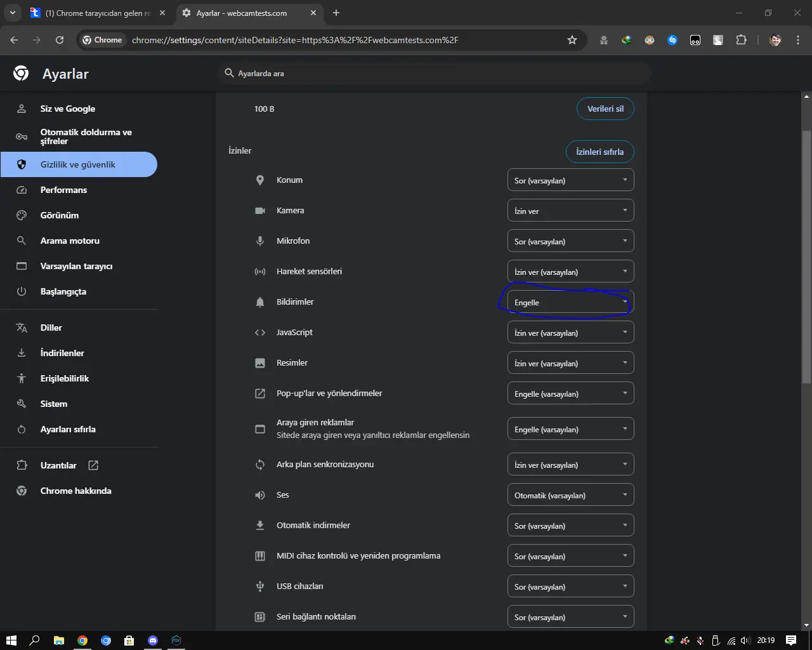Open İndirilenler settings section
The image size is (812, 650).
point(79,353)
